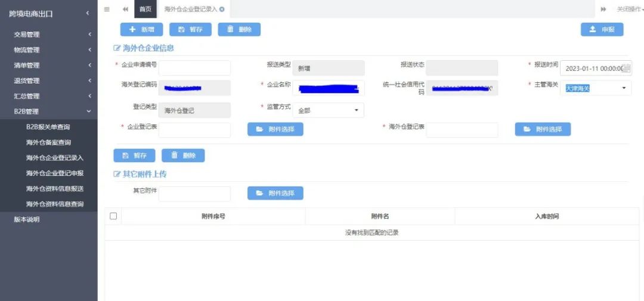Click the double right arrow tab scroll icon
The height and width of the screenshot is (301, 644).
point(603,9)
